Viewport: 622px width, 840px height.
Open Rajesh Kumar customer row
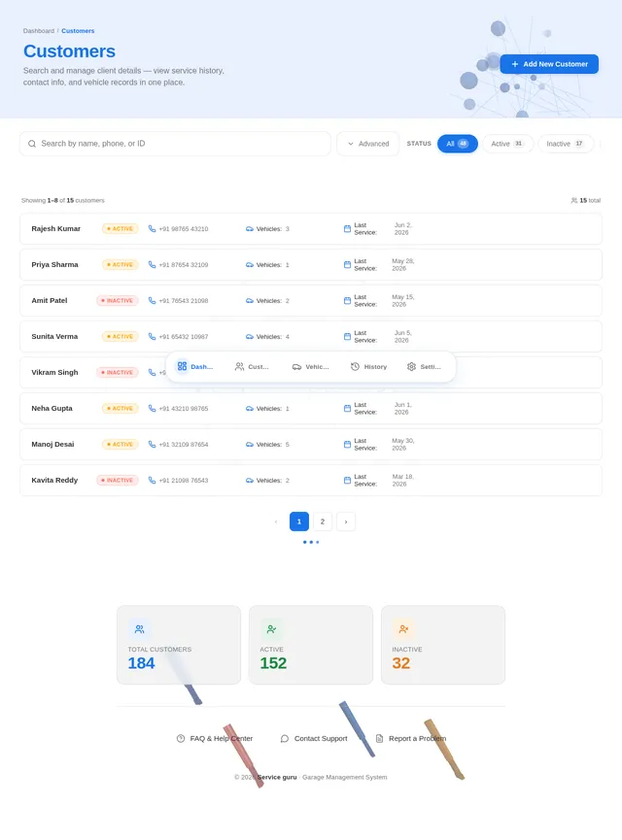[x=311, y=229]
